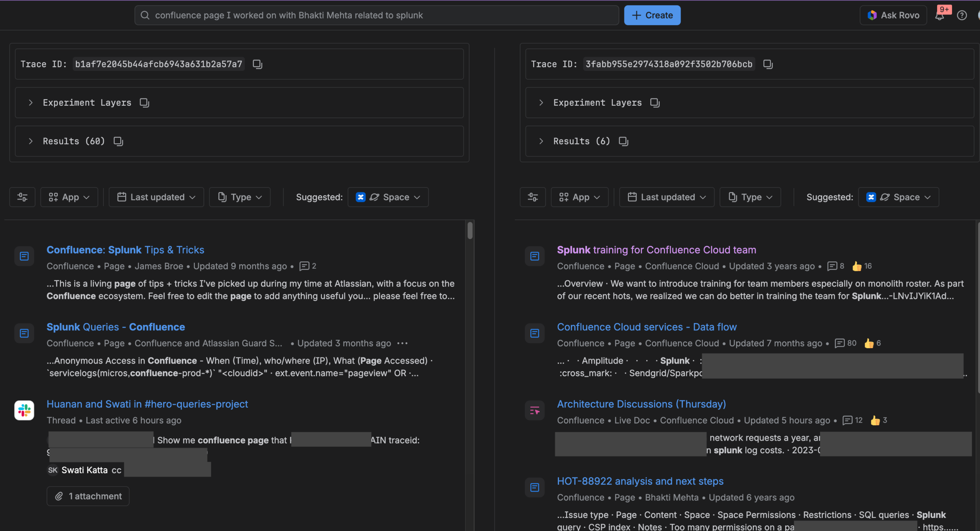
Task: Select left Trace ID value b1af7e20…
Action: [x=159, y=64]
